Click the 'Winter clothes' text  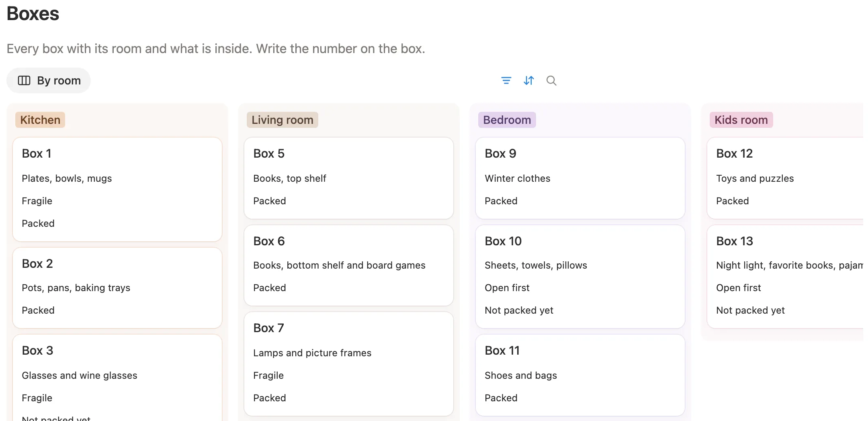coord(518,179)
